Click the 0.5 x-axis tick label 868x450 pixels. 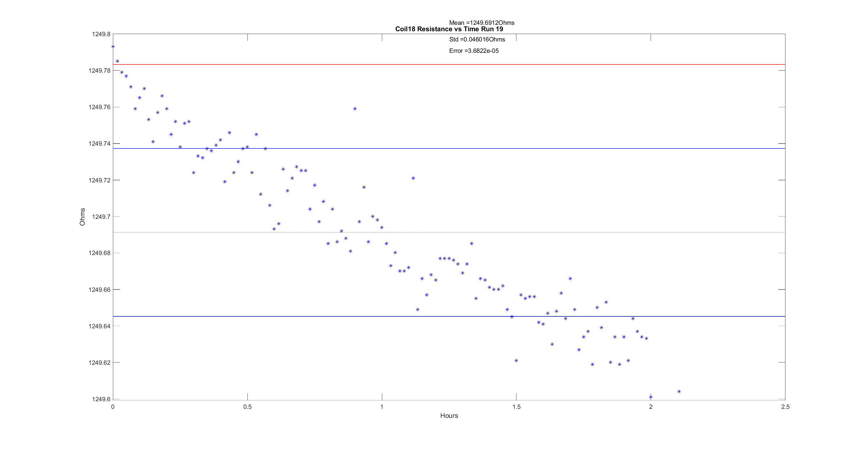click(247, 407)
